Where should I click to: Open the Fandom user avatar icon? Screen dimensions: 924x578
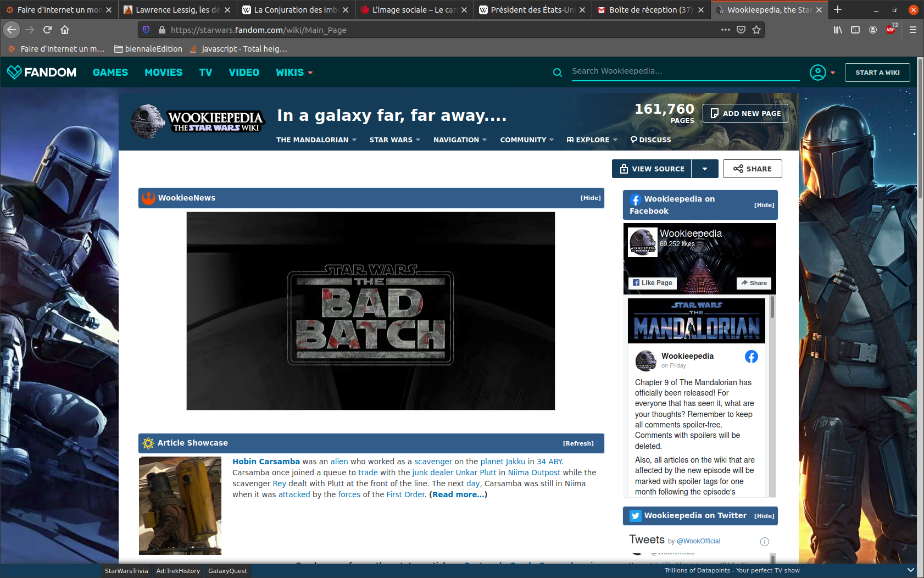click(818, 73)
